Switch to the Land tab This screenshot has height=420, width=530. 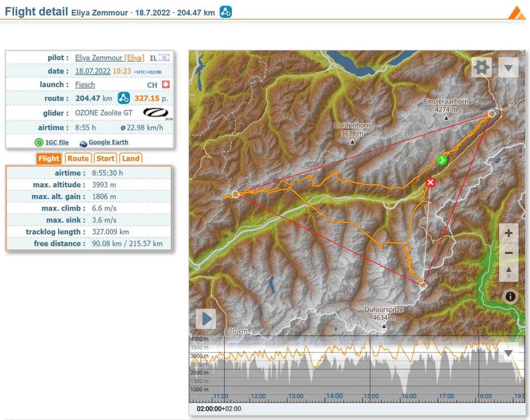[131, 158]
